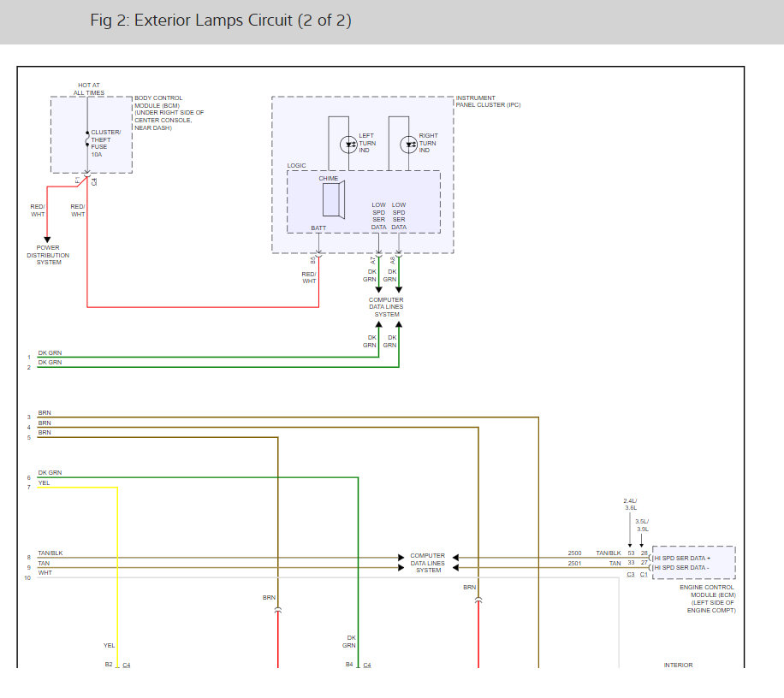Click the 'INTERIOR' label at bottom right

[678, 665]
